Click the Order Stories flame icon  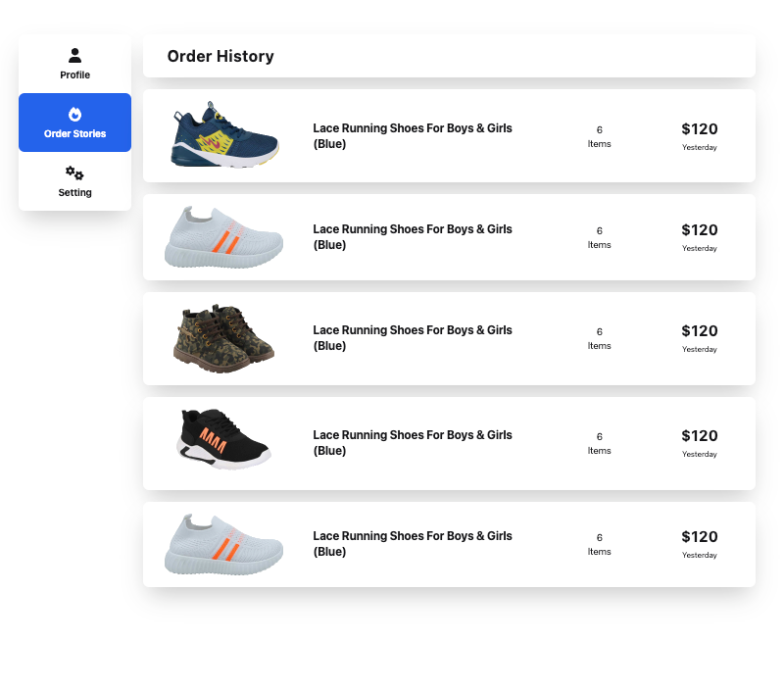tap(74, 115)
